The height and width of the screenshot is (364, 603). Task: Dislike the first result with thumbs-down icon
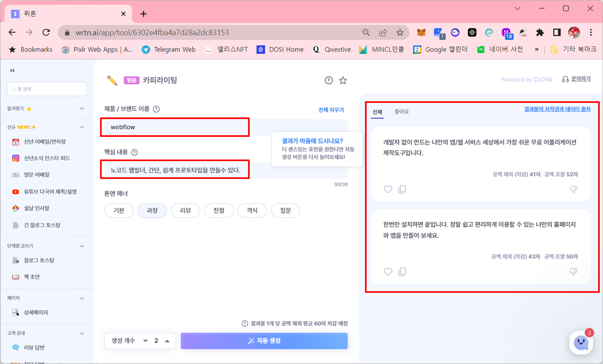pyautogui.click(x=573, y=189)
